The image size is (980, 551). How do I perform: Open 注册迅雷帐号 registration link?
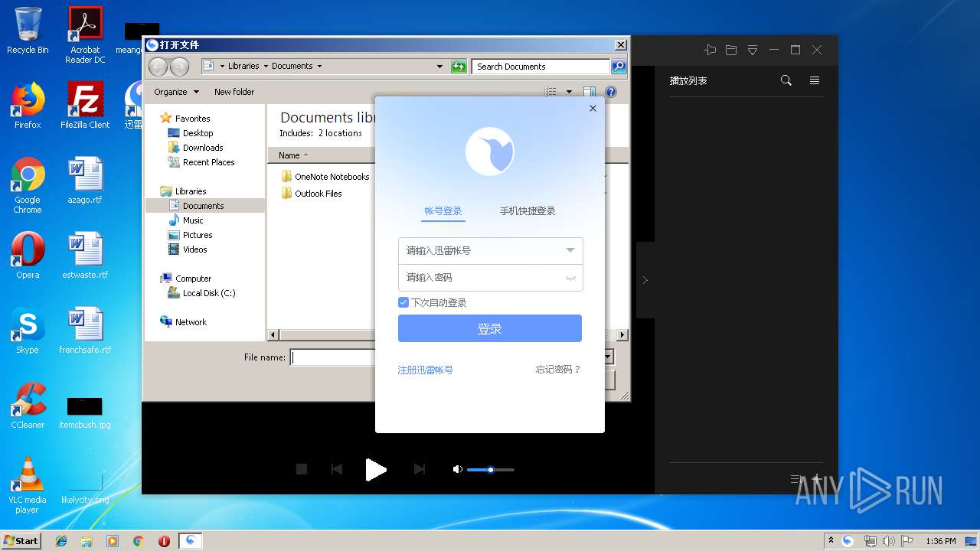(x=425, y=370)
